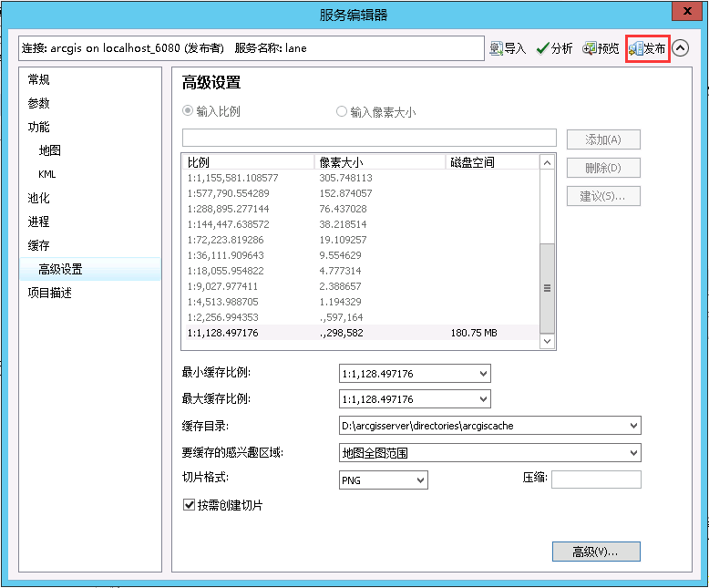Select the 1:577,790.554289 scale row
The width and height of the screenshot is (709, 588).
coord(362,193)
